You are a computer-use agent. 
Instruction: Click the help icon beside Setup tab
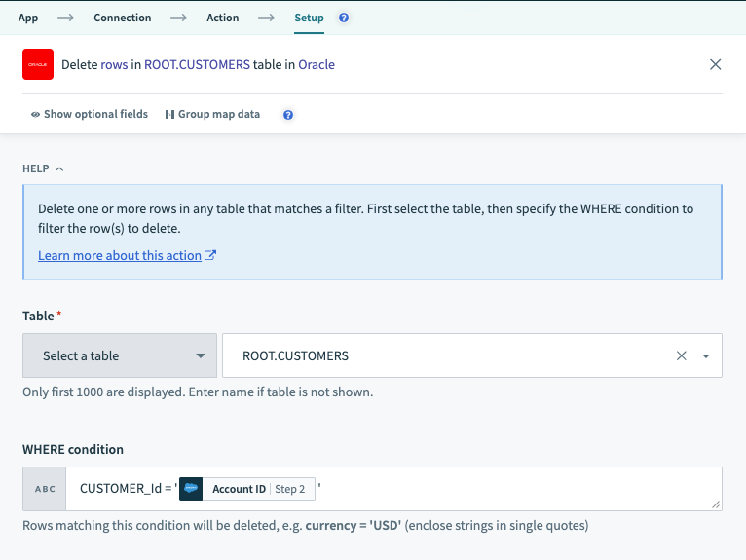click(343, 18)
